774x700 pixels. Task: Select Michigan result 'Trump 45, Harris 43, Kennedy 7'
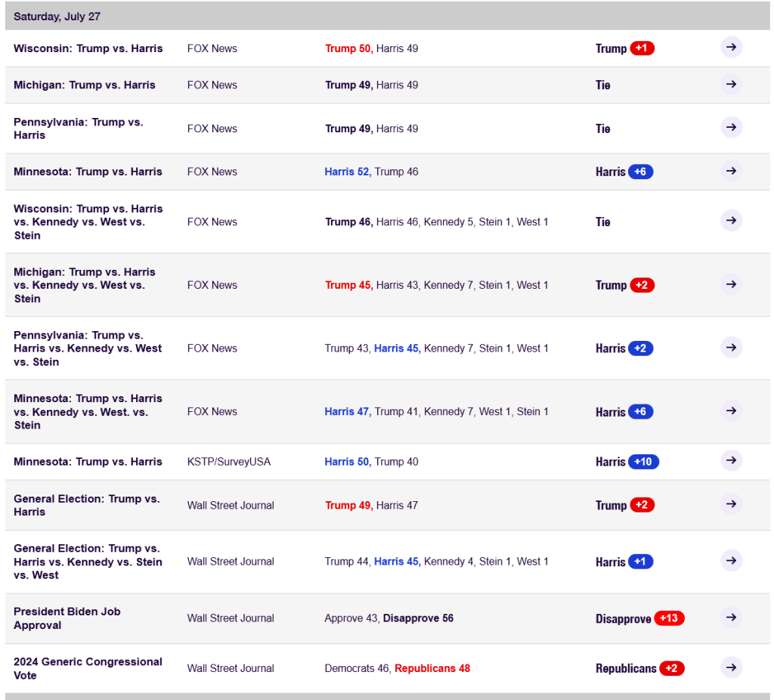tap(436, 285)
